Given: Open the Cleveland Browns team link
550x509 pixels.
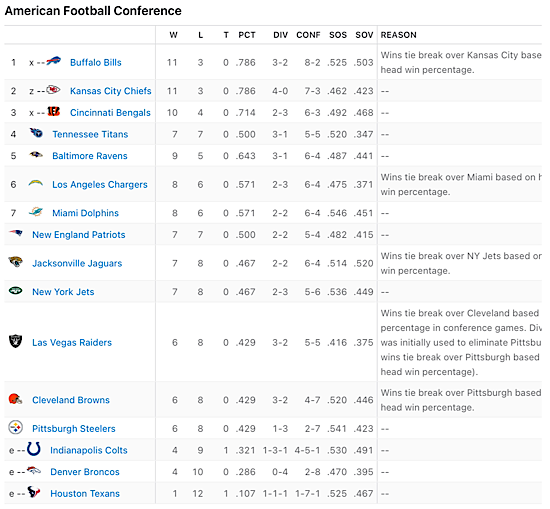Looking at the screenshot, I should coord(71,400).
